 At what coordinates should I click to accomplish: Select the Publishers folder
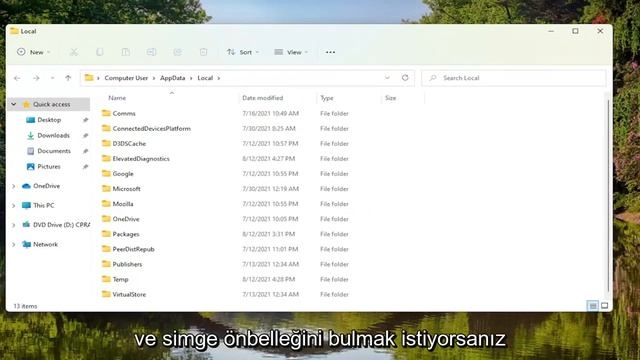pyautogui.click(x=127, y=264)
